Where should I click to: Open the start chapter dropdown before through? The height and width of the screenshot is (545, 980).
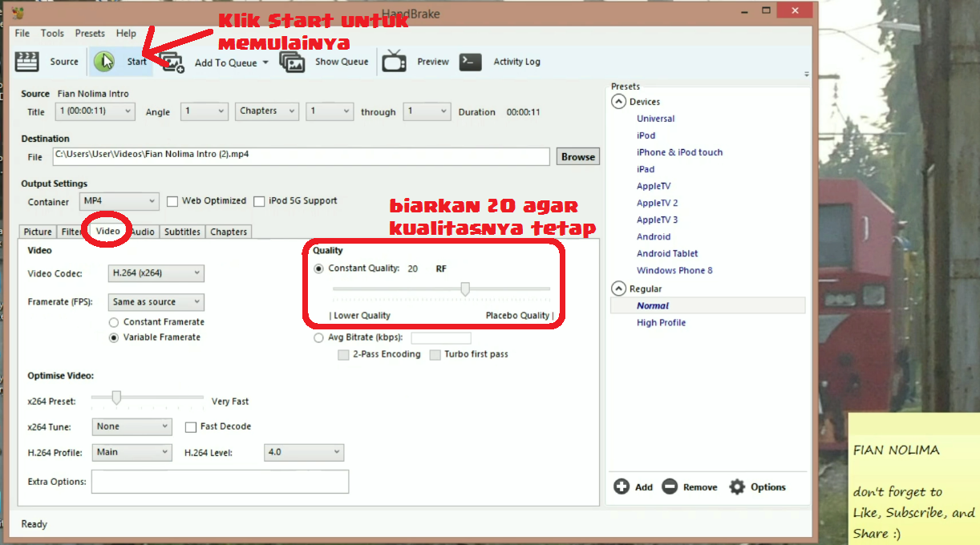(x=330, y=111)
